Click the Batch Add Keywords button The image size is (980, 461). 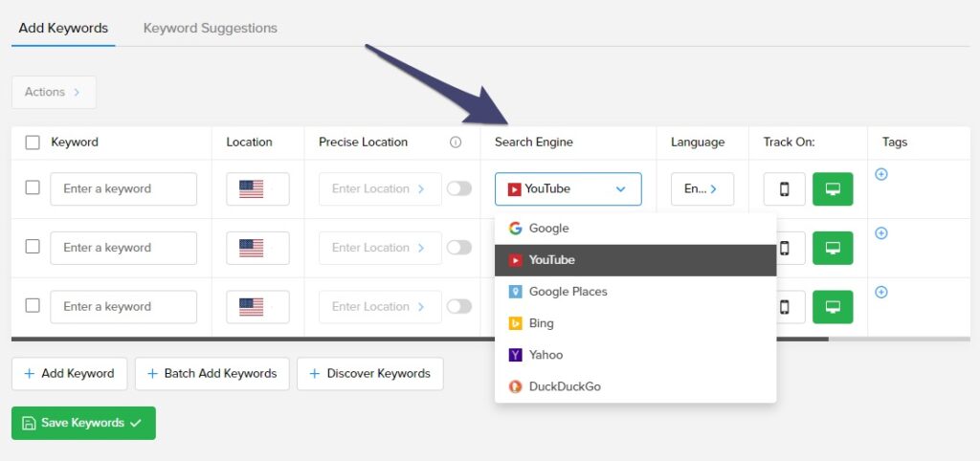tap(212, 374)
